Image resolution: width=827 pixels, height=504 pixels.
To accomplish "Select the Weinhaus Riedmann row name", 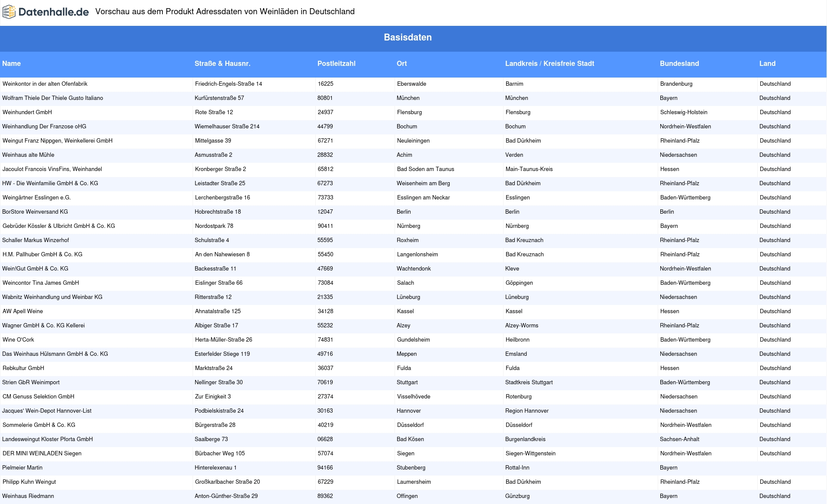I will point(28,496).
